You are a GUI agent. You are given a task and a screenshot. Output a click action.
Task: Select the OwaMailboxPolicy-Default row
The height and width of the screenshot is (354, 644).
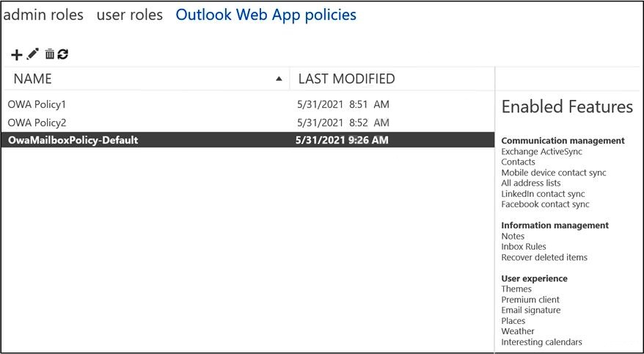[248, 140]
